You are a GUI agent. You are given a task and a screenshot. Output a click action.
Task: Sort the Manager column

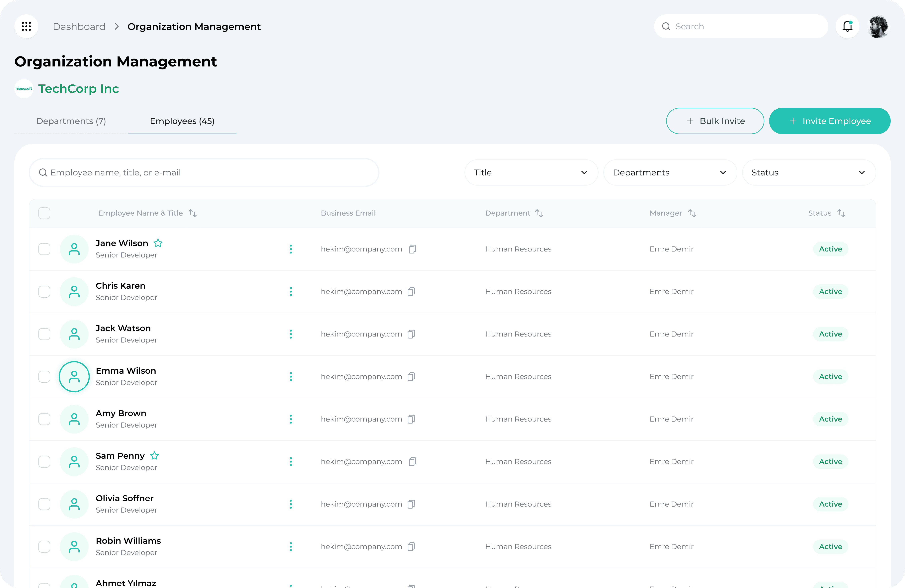(x=692, y=213)
